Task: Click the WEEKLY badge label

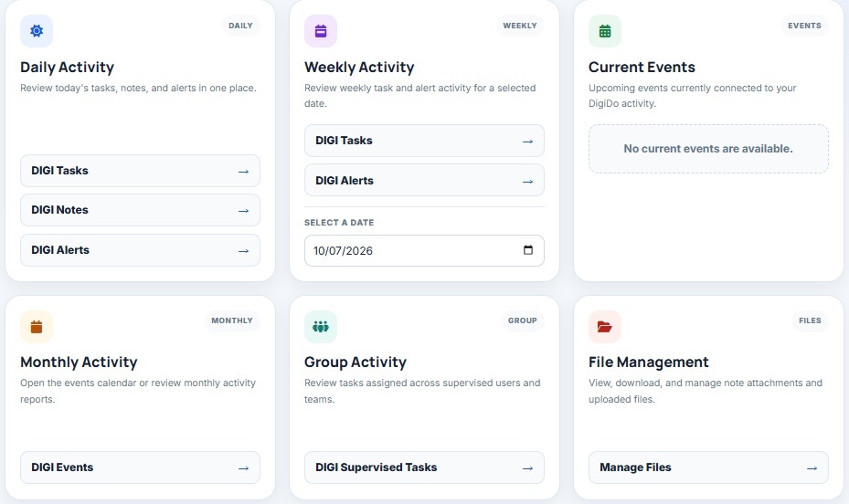Action: click(x=520, y=26)
